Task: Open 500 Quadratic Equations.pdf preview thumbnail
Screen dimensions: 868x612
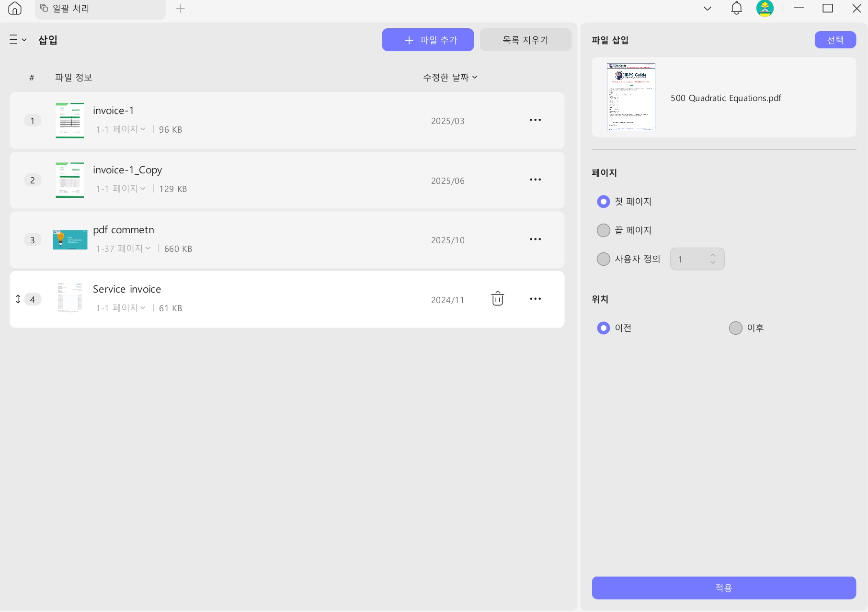Action: click(631, 97)
